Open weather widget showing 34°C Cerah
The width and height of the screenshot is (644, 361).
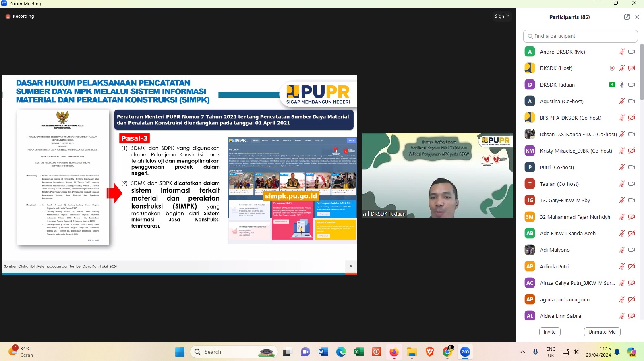coord(21,352)
